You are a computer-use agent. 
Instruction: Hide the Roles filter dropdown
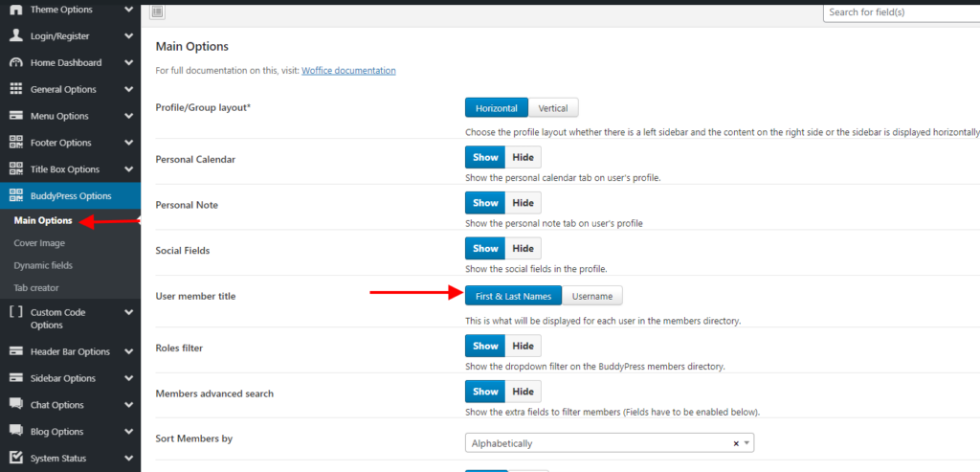coord(523,346)
